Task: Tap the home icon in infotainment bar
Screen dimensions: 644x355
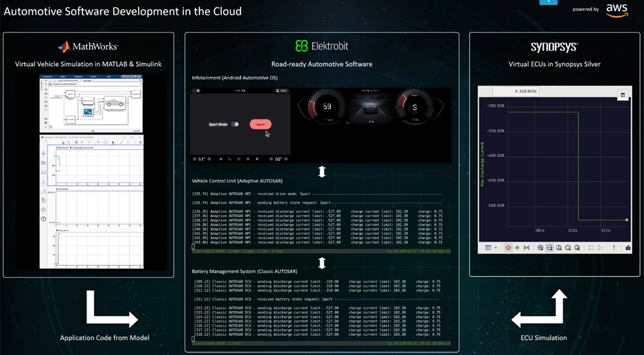Action: (x=221, y=159)
